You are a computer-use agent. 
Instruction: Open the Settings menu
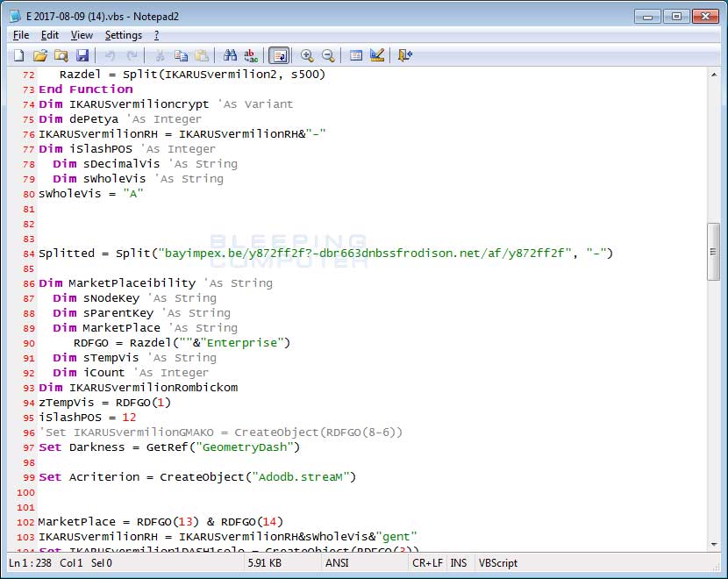pos(124,35)
